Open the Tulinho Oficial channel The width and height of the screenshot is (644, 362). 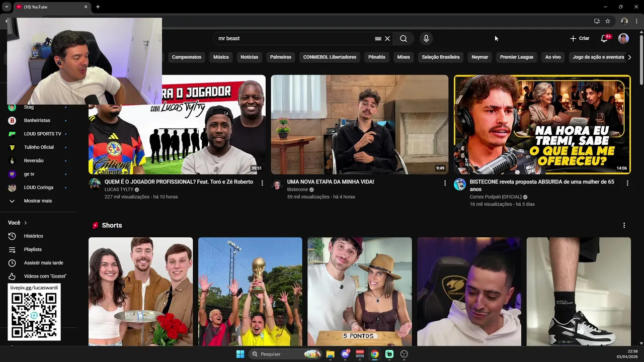[38, 147]
